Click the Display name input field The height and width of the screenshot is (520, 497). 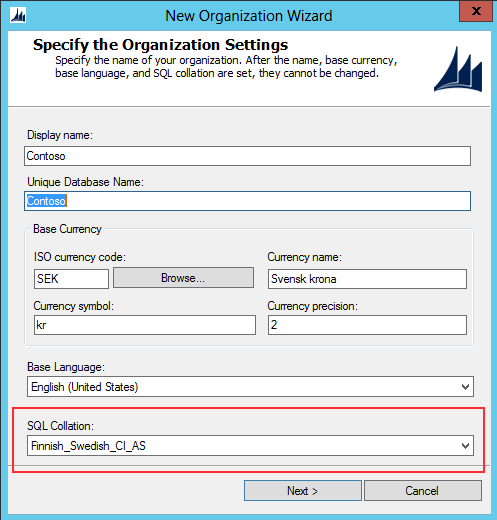(247, 156)
